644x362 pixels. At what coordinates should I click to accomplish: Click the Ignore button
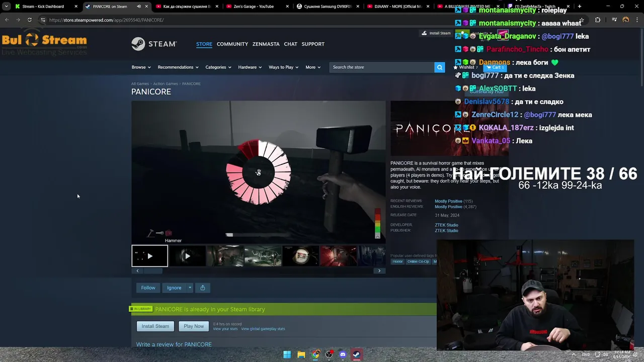pos(174,288)
